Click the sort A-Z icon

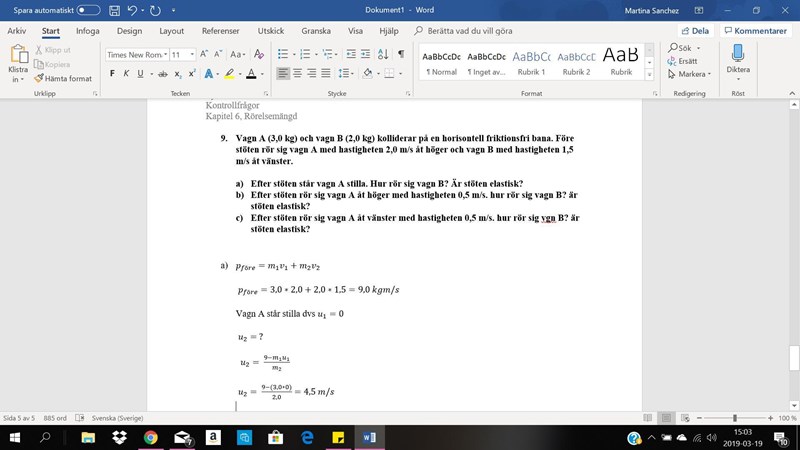point(384,54)
